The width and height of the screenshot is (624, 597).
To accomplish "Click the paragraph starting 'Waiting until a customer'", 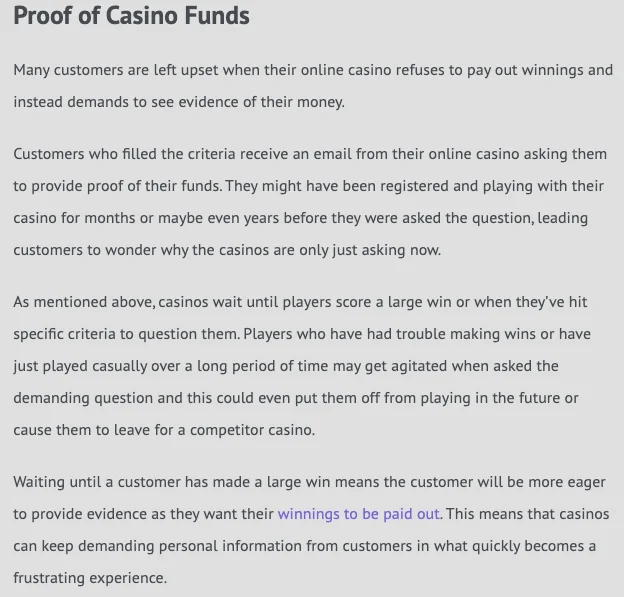I will (311, 530).
